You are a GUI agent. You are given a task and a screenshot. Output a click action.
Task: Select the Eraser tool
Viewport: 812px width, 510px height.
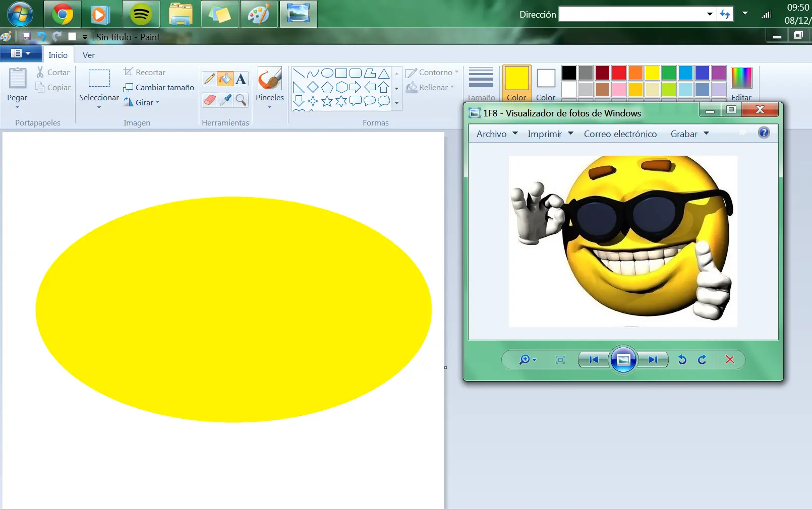click(x=209, y=100)
